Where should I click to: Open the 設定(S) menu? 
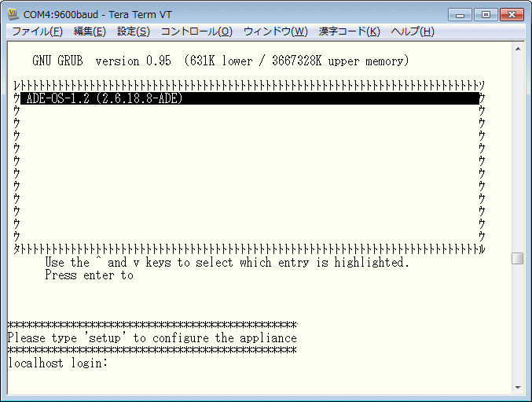[133, 31]
